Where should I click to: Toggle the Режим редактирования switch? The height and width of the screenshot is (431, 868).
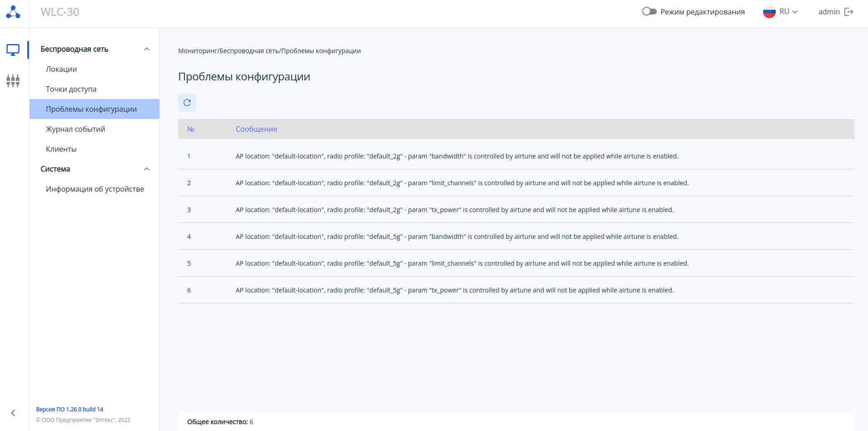pos(649,11)
